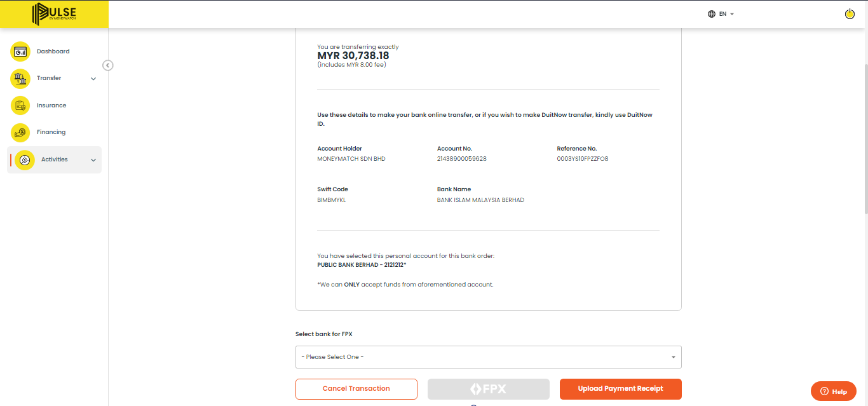This screenshot has height=406, width=868.
Task: Expand the Activities submenu chevron
Action: pyautogui.click(x=93, y=160)
